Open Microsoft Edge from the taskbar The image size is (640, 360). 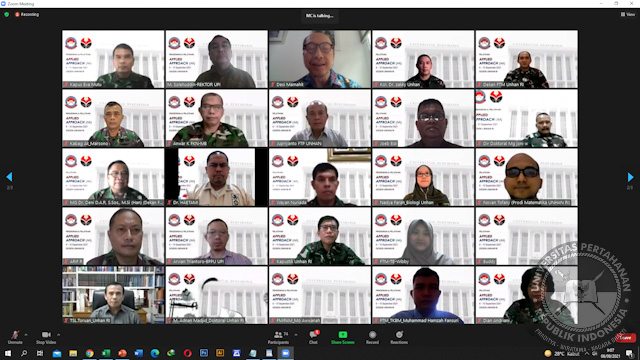155,353
